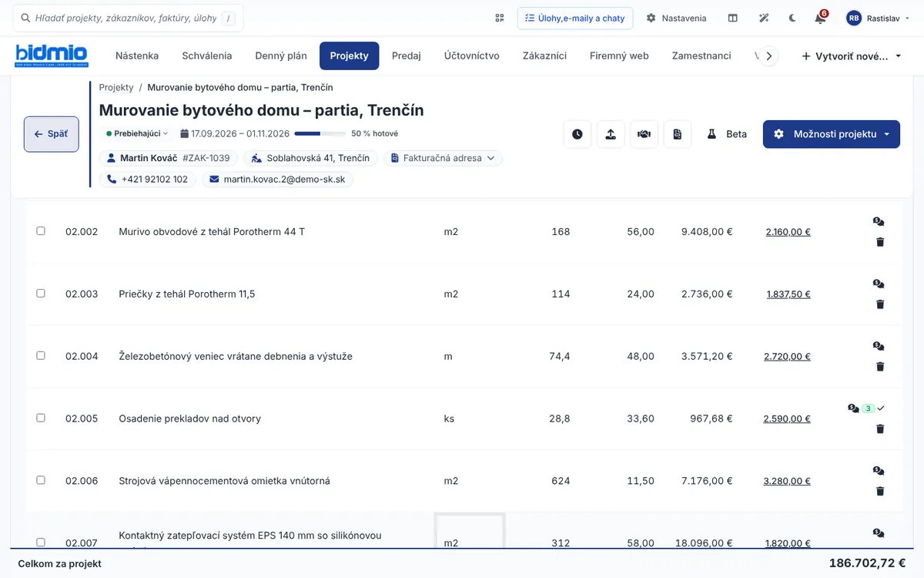Select checkbox for item 02.004
Image resolution: width=924 pixels, height=578 pixels.
click(41, 355)
